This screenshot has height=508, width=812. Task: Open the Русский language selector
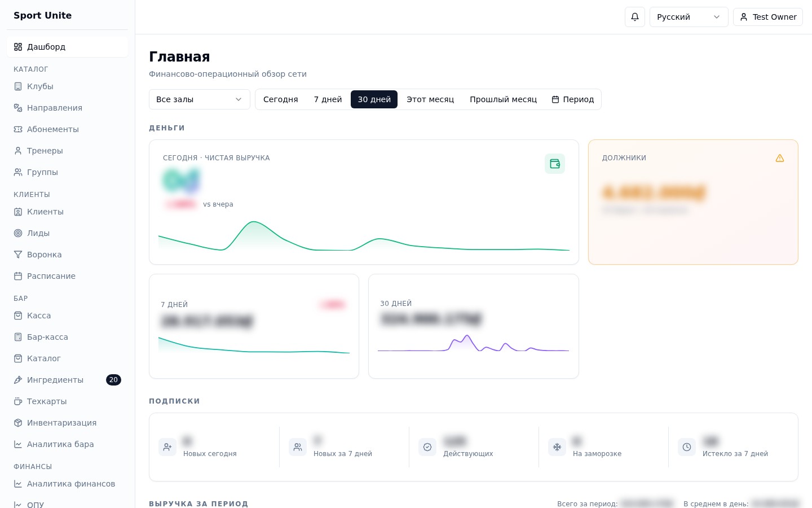[x=689, y=17]
